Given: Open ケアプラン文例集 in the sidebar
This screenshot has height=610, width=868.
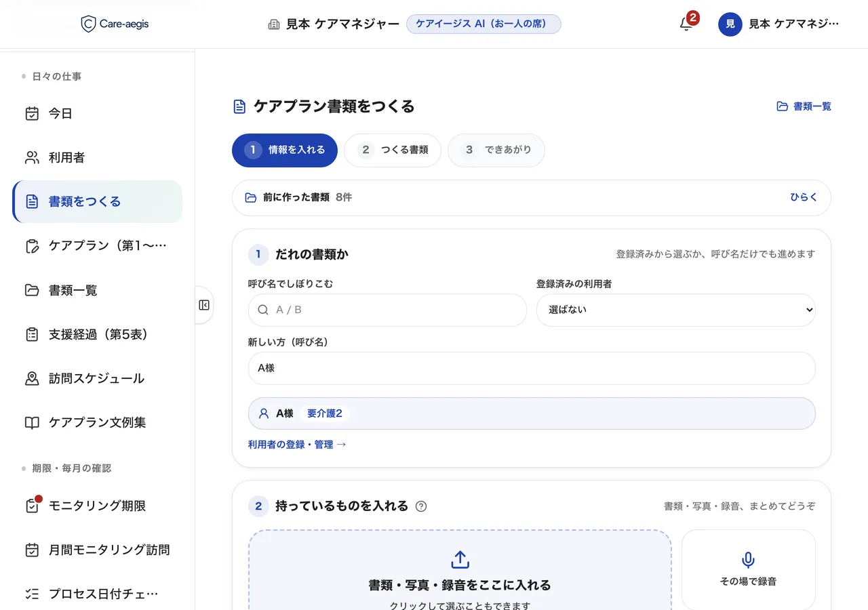Looking at the screenshot, I should pyautogui.click(x=98, y=422).
